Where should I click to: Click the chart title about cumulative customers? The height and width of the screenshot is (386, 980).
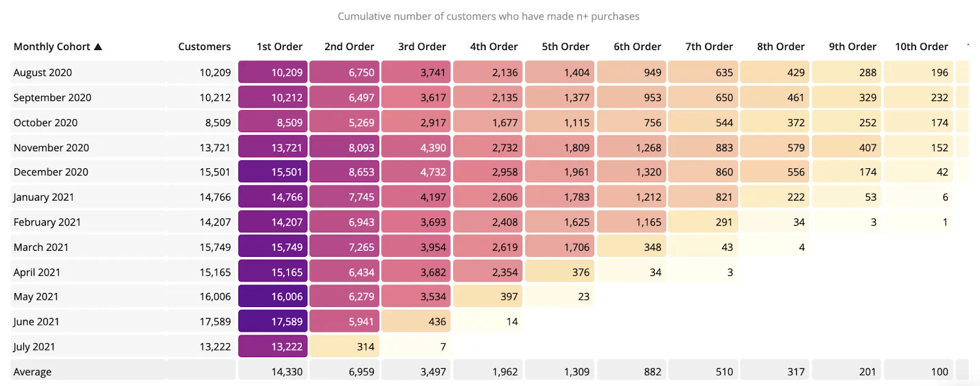click(489, 17)
